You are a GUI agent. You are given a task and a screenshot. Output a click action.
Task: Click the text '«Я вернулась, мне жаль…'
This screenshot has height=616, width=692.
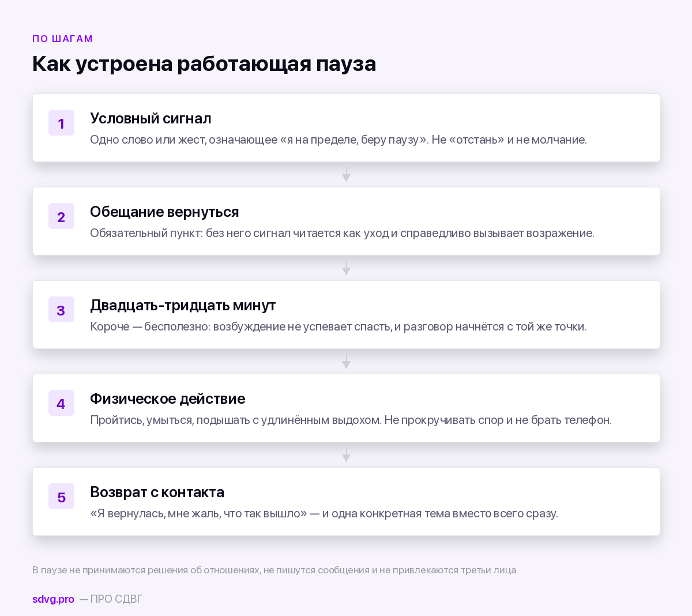tap(324, 513)
